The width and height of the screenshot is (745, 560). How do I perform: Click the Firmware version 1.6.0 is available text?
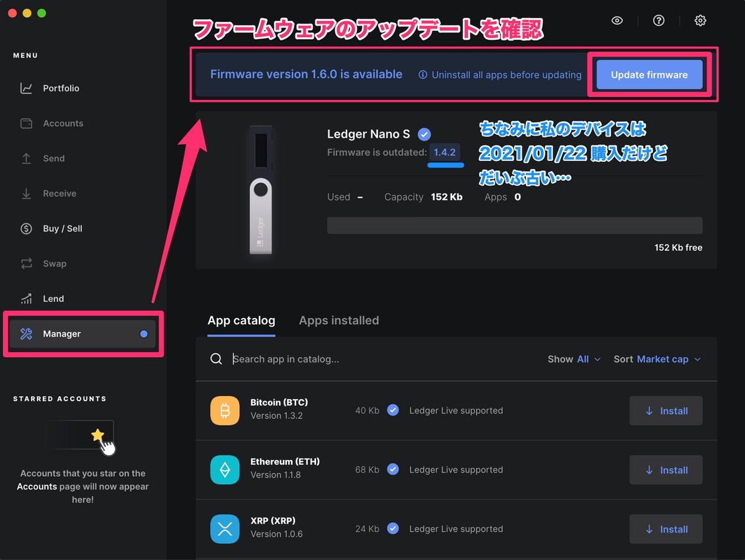click(306, 75)
